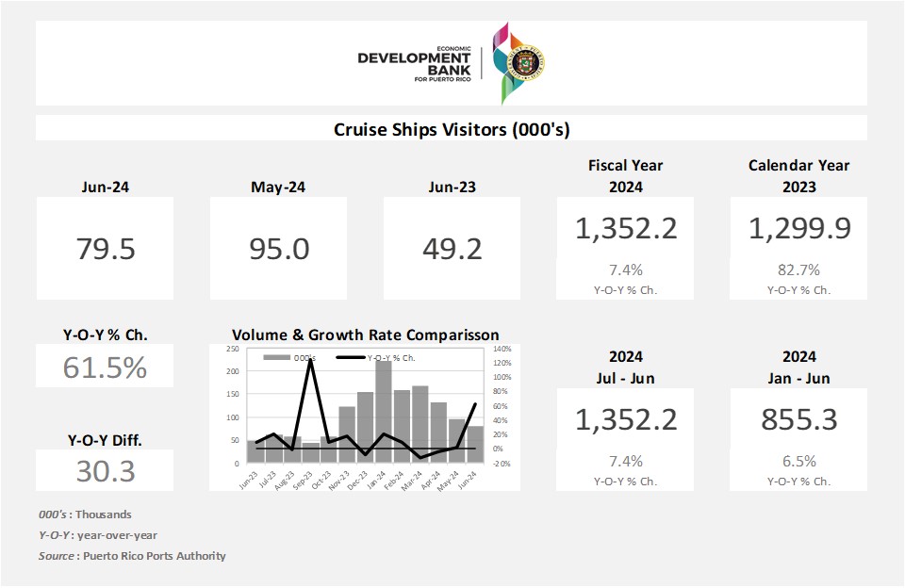Click the 2024 Jul - Jun card's 1,352.2 value
Image resolution: width=905 pixels, height=588 pixels.
[625, 419]
